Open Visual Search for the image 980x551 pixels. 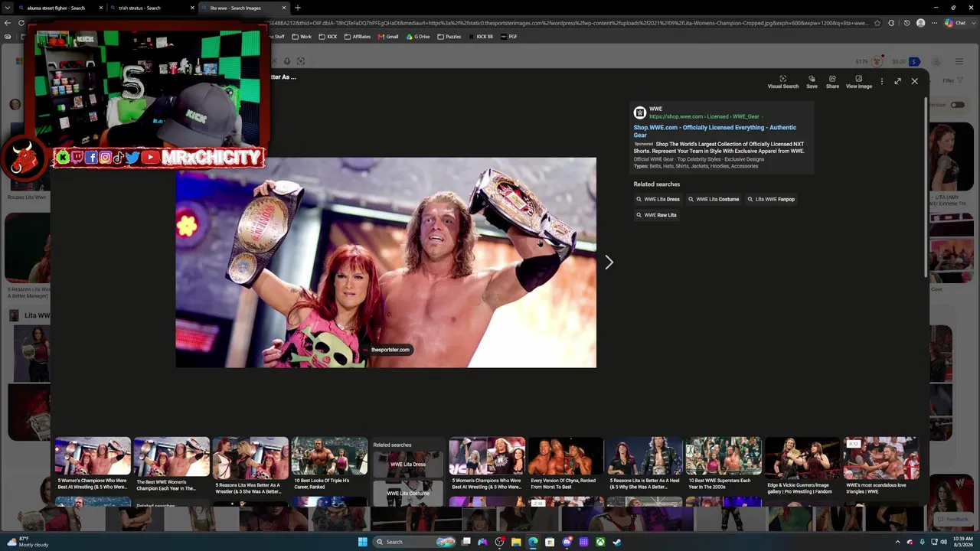point(782,82)
